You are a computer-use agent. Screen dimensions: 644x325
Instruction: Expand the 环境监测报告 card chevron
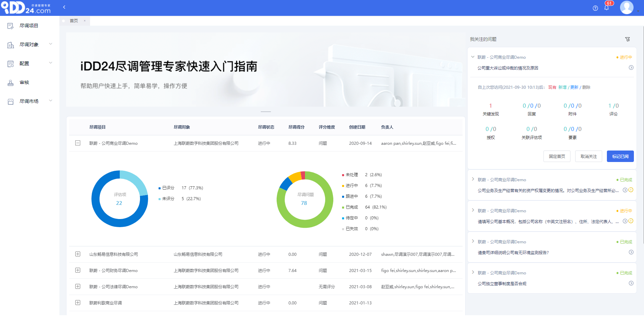pyautogui.click(x=473, y=241)
